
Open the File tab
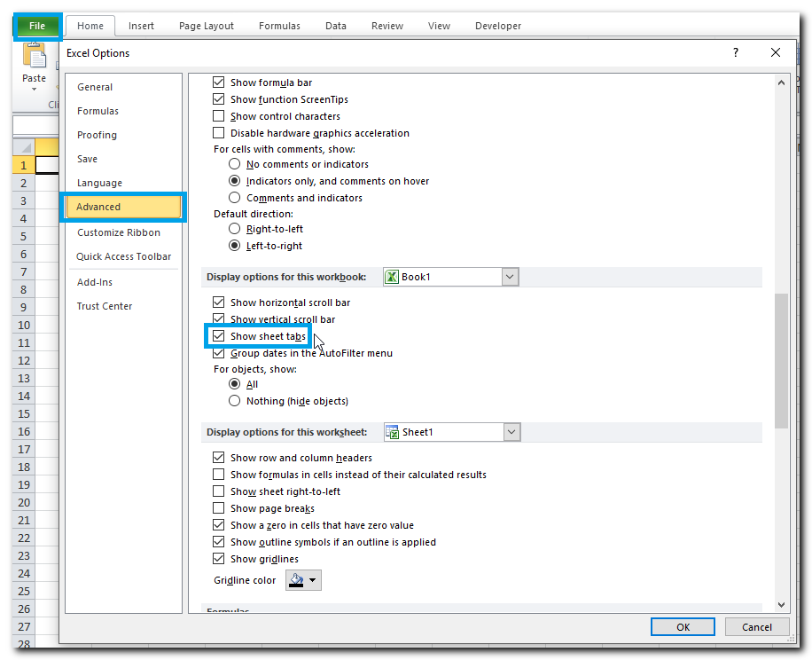pyautogui.click(x=37, y=26)
